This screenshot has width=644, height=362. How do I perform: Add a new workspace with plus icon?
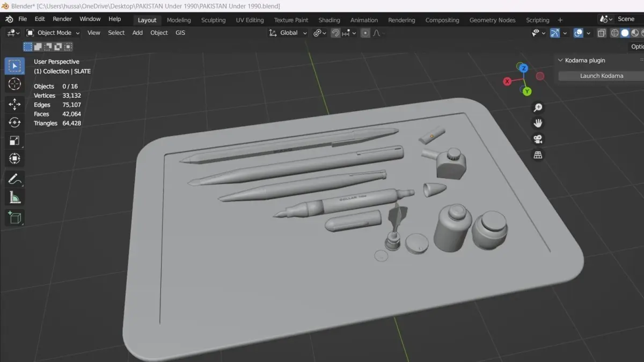coord(560,20)
